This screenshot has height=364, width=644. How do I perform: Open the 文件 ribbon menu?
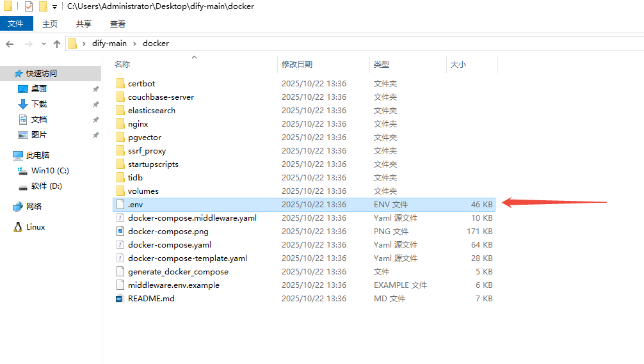click(15, 24)
